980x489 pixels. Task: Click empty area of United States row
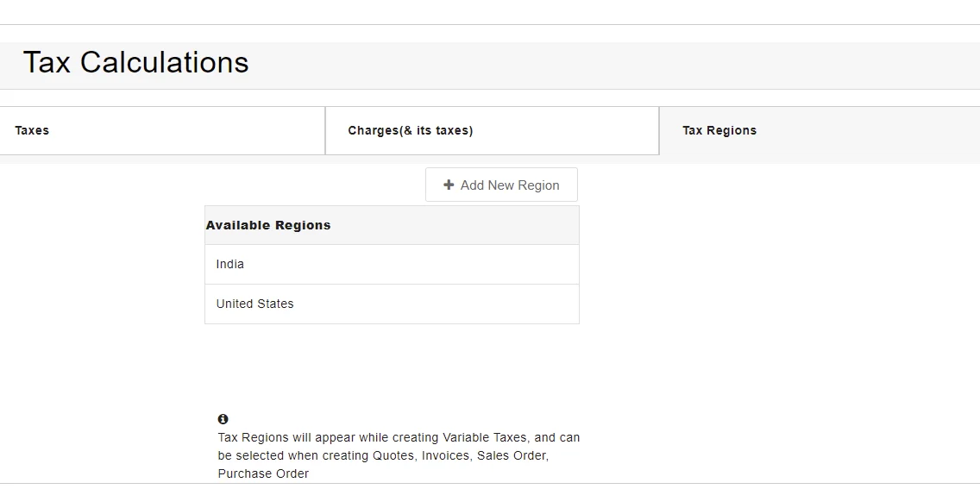[466, 304]
